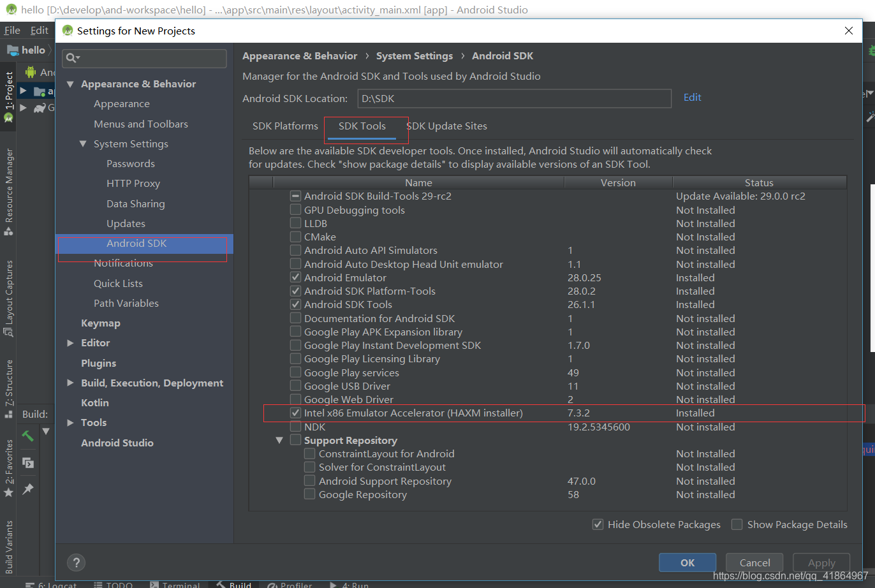Enable GPU Debugging tools checkbox
The image size is (875, 588).
coord(295,210)
